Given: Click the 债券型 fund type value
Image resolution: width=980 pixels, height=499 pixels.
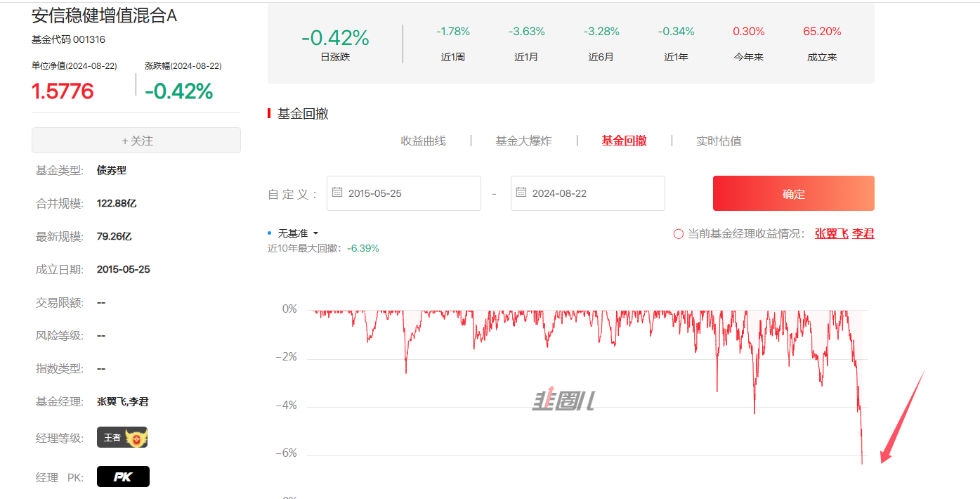Looking at the screenshot, I should tap(112, 170).
